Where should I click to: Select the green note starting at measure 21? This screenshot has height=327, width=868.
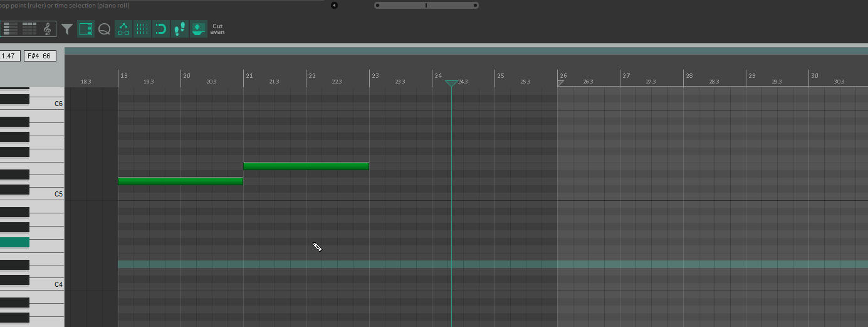point(306,166)
